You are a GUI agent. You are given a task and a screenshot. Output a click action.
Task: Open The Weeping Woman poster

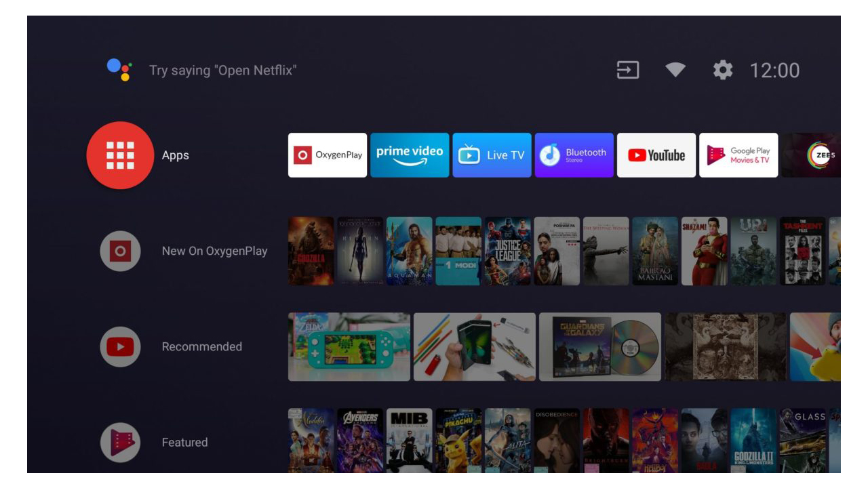tap(606, 251)
